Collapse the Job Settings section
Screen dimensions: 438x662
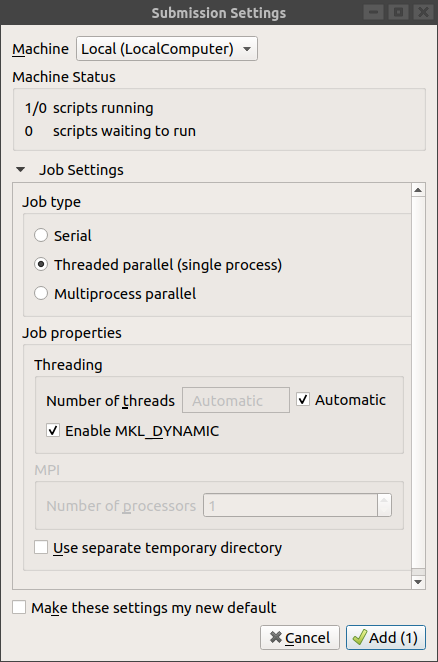point(20,170)
